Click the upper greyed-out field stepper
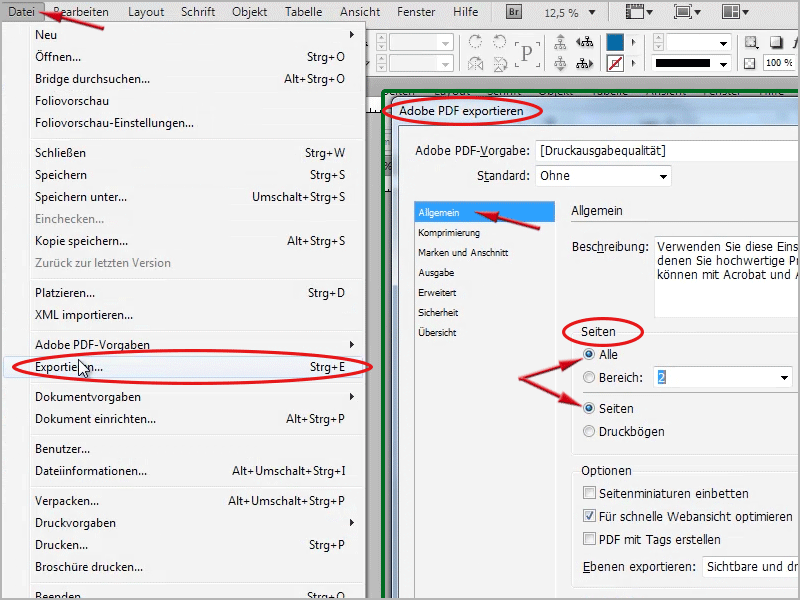The image size is (800, 600). [x=381, y=42]
